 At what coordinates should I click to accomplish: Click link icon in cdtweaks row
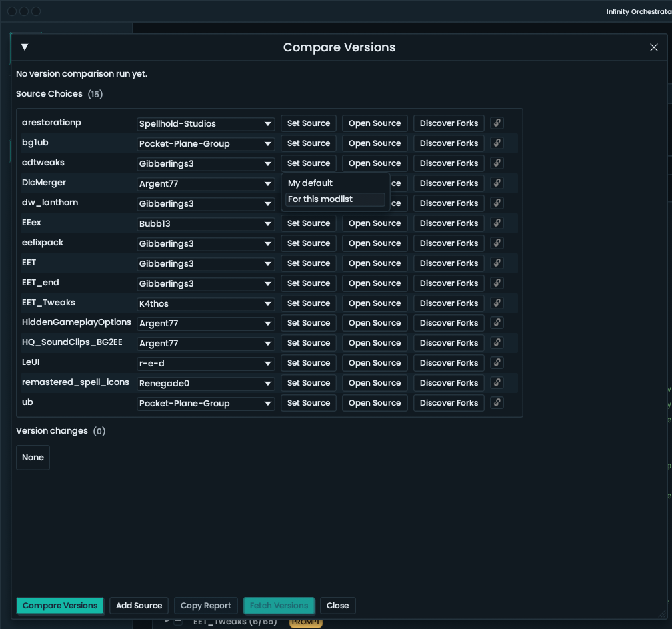pos(497,163)
